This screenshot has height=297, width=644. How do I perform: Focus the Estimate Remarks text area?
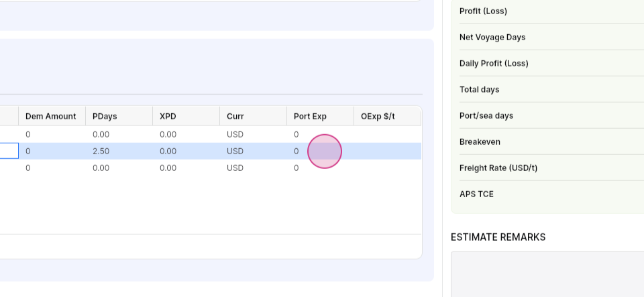point(547,274)
